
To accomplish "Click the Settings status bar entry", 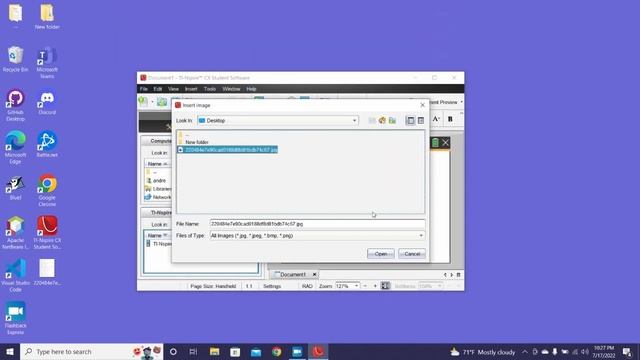I will click(x=272, y=286).
